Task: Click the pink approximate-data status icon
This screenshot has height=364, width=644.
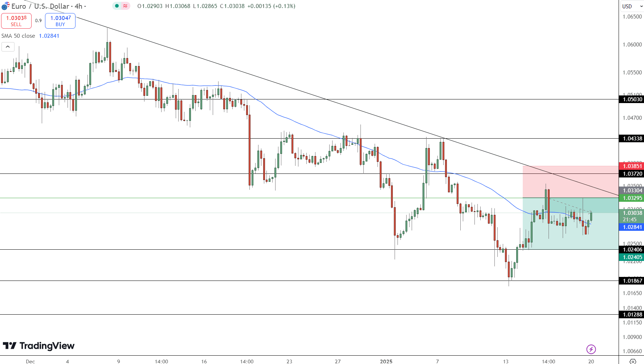Action: [x=125, y=6]
